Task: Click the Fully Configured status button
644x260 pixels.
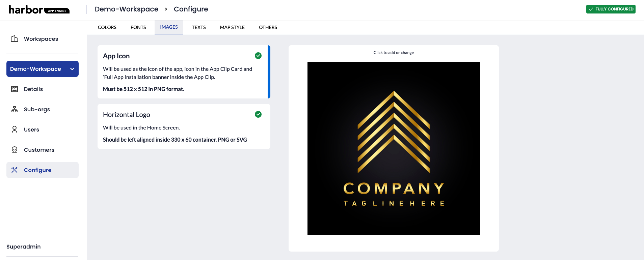Action: (611, 9)
